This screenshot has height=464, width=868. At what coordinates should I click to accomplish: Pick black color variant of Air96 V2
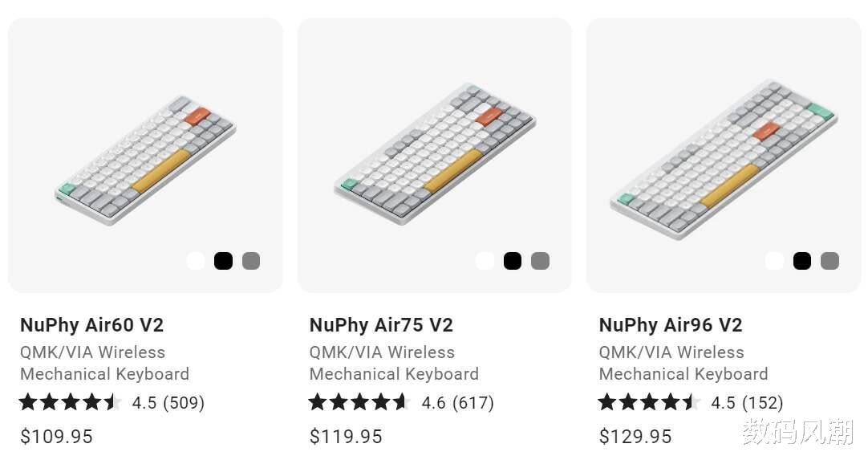(x=801, y=261)
